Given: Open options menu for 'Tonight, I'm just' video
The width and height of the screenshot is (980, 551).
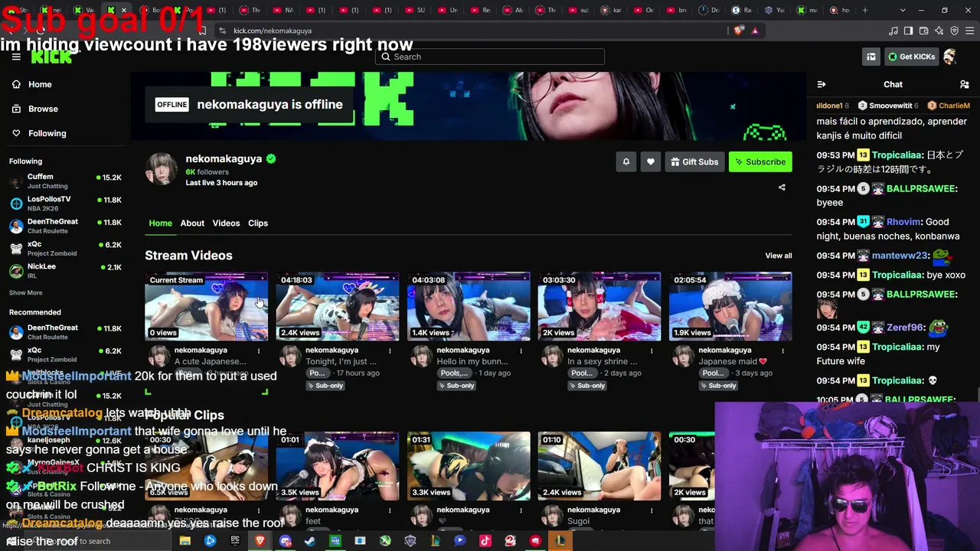Looking at the screenshot, I should 390,350.
